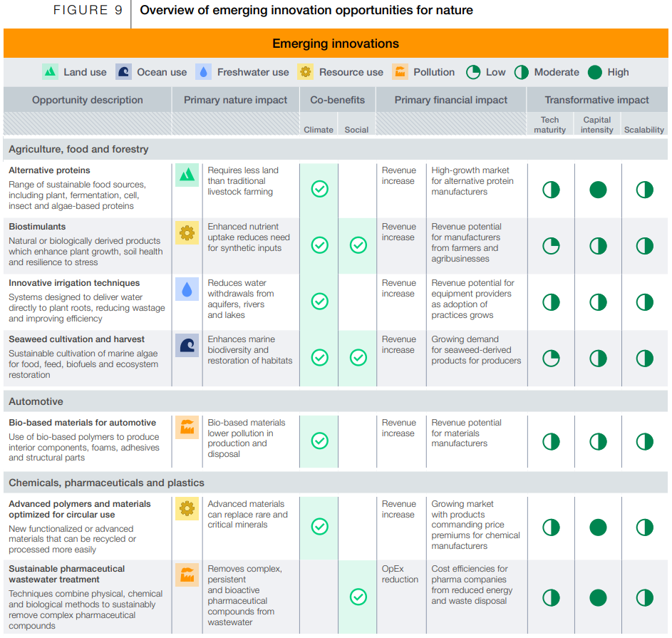The image size is (672, 638).
Task: Select the Freshwater use droplet legend icon
Action: (204, 72)
